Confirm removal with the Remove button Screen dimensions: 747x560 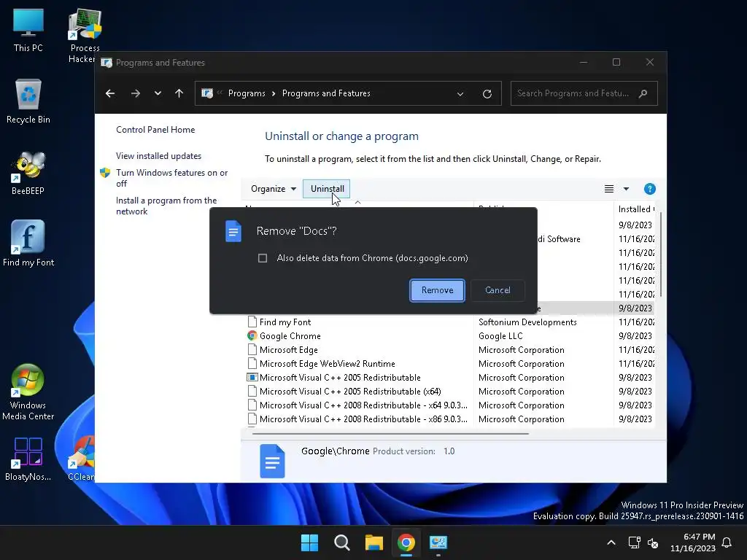coord(437,290)
